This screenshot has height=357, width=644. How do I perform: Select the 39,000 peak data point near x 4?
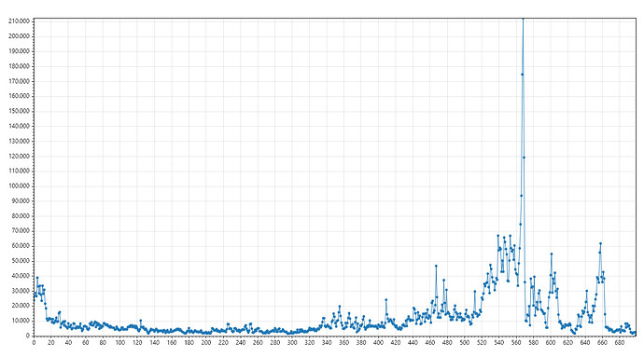pyautogui.click(x=37, y=278)
